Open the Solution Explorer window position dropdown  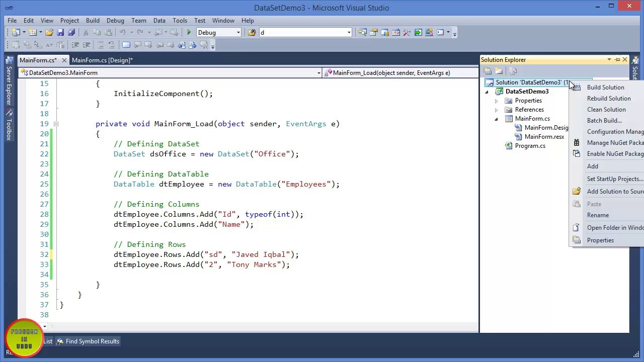point(609,60)
